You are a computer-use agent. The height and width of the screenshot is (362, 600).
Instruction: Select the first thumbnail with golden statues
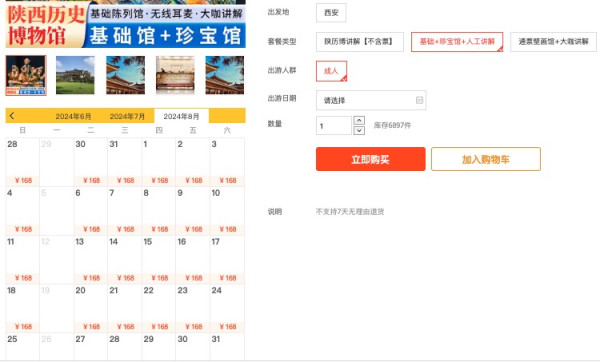coord(26,75)
